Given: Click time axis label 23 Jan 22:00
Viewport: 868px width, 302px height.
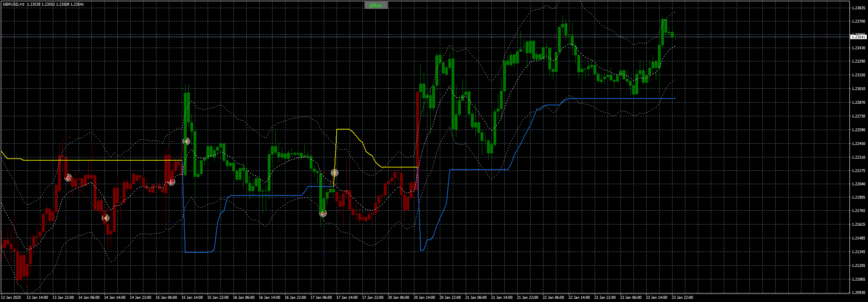Looking at the screenshot, I should pyautogui.click(x=682, y=298).
